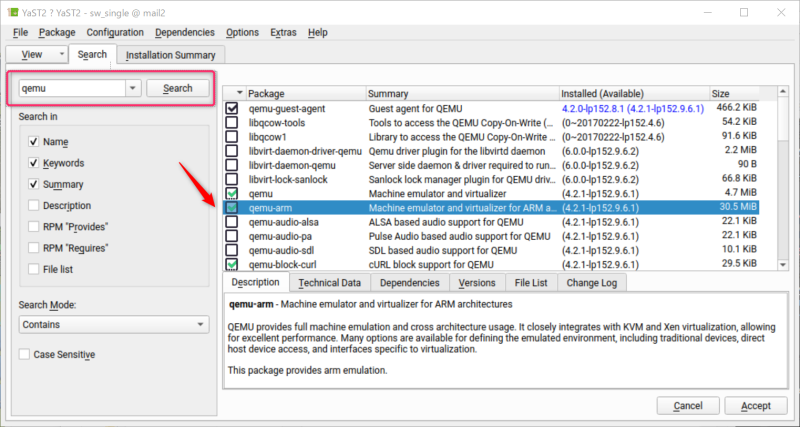Viewport: 800px width, 427px height.
Task: Click the qemu-arm package install status icon
Action: coord(232,208)
